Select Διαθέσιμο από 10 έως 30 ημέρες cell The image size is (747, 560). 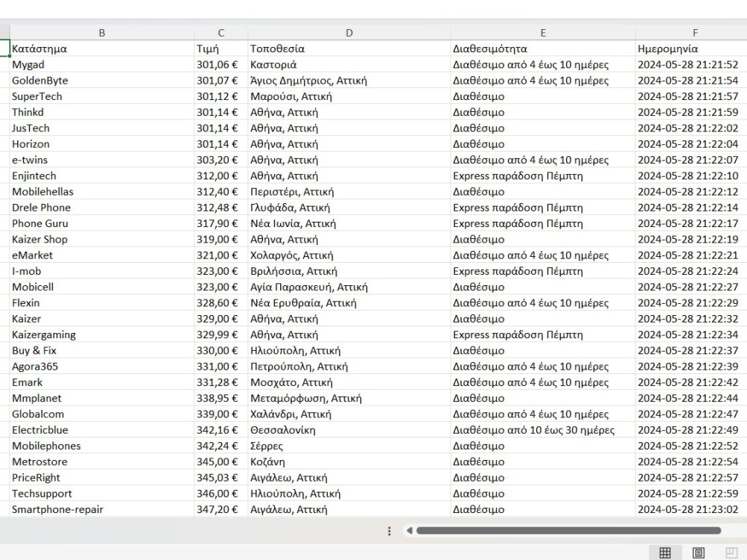[x=542, y=430]
